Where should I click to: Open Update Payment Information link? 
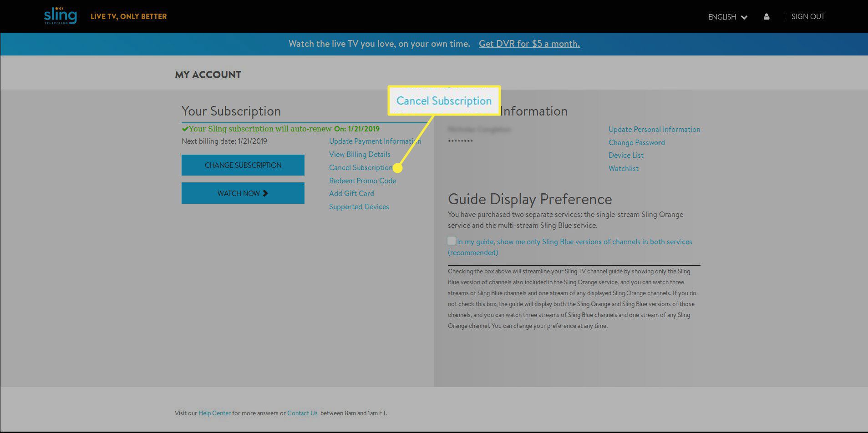375,141
